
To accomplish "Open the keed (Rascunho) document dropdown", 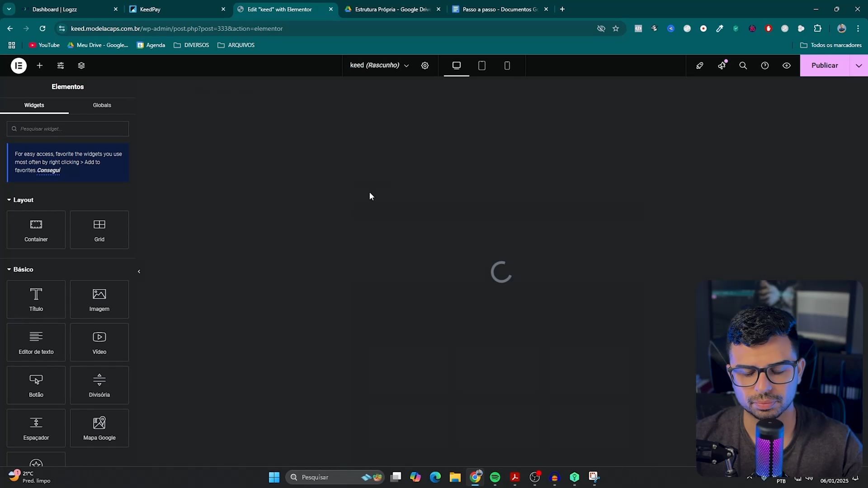I will (379, 66).
